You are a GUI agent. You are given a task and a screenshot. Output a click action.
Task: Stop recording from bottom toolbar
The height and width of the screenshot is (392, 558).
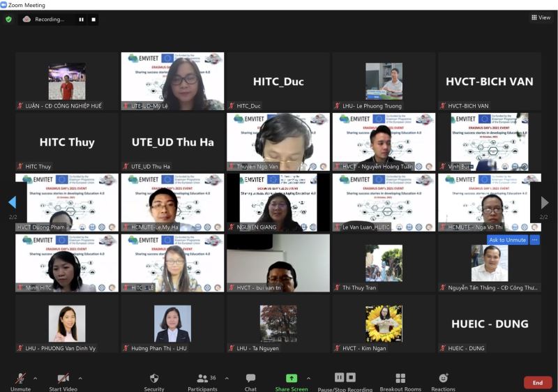click(351, 377)
